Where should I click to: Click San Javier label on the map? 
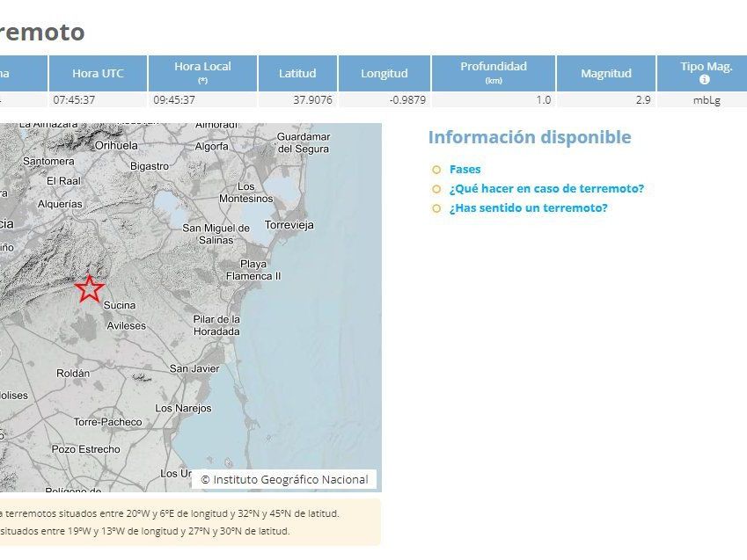tap(194, 368)
